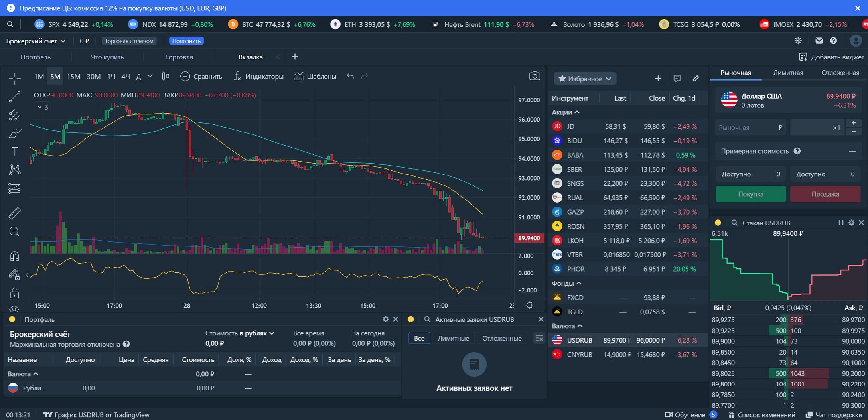This screenshot has width=868, height=420.
Task: Select the 1M timeframe
Action: [x=39, y=76]
